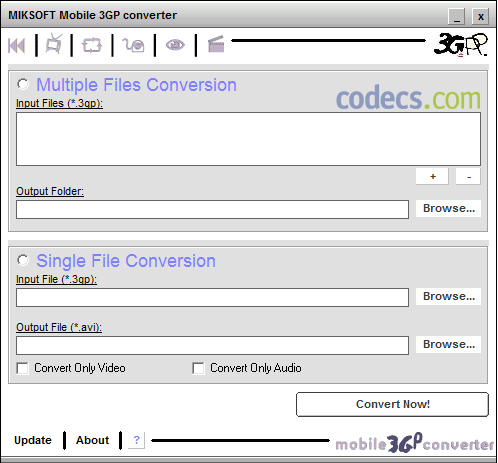
Task: Enable Convert Only Video checkbox
Action: point(22,368)
